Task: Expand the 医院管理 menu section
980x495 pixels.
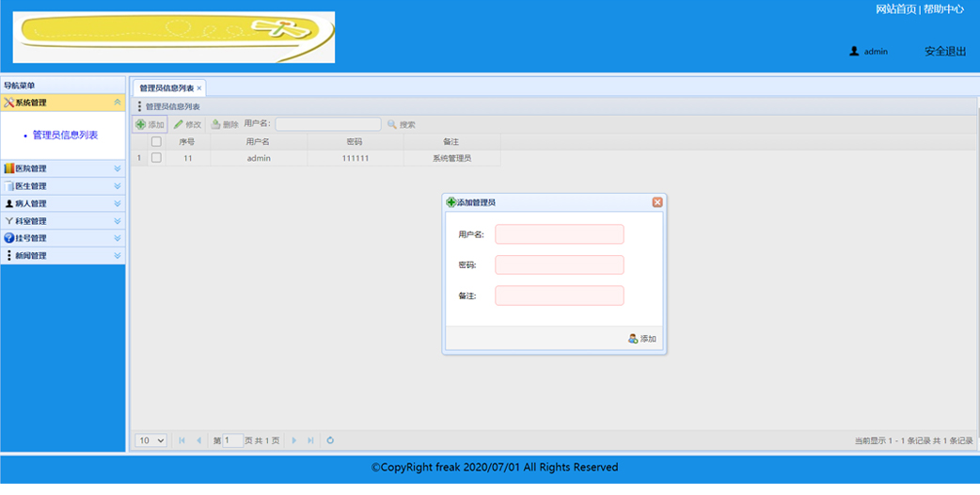Action: (62, 168)
